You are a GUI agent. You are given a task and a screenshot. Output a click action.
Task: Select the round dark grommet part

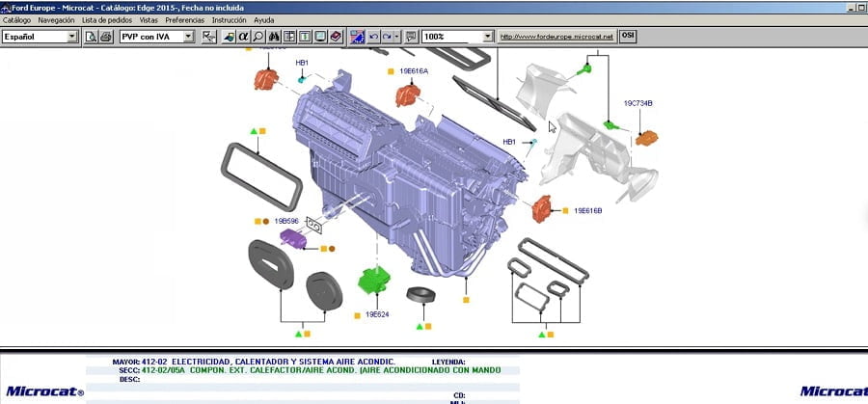coord(324,290)
